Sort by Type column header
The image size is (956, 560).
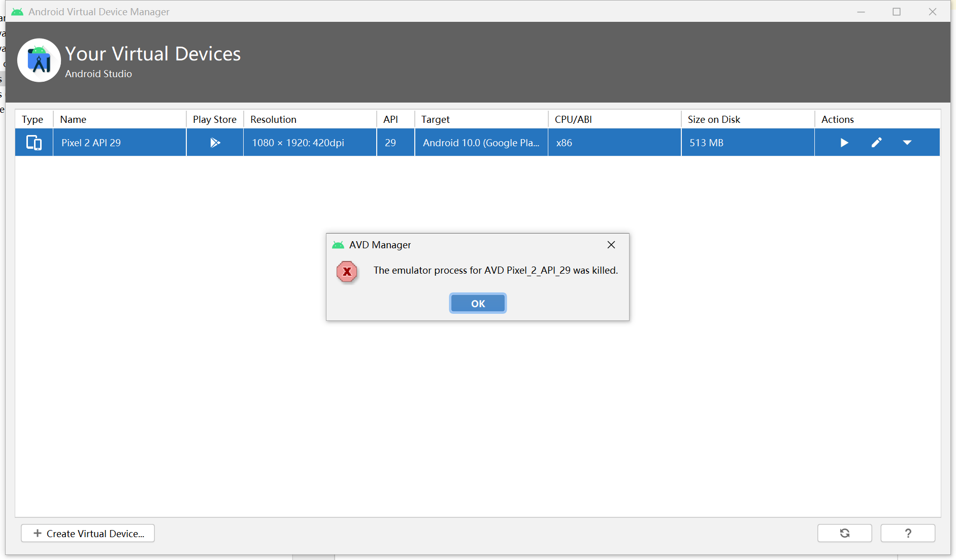(34, 119)
